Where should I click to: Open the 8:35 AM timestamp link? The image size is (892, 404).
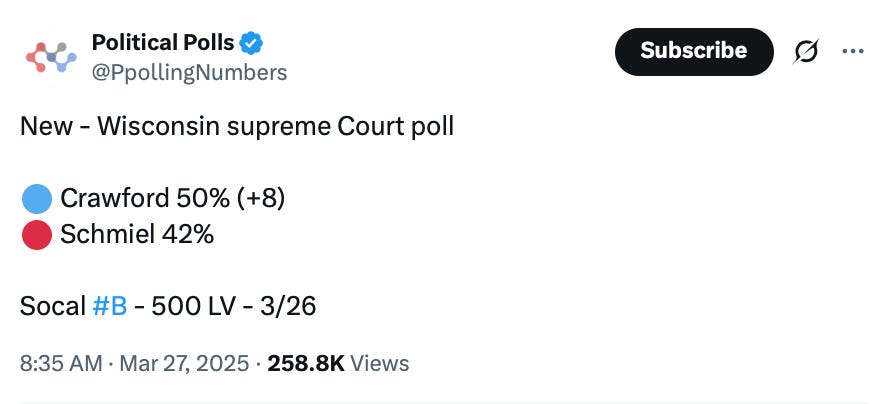click(61, 364)
